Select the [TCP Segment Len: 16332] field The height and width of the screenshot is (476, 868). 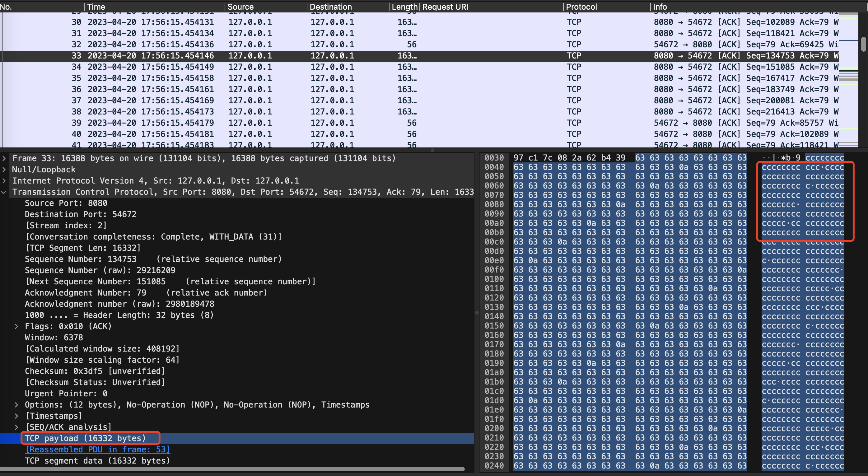pyautogui.click(x=237, y=248)
